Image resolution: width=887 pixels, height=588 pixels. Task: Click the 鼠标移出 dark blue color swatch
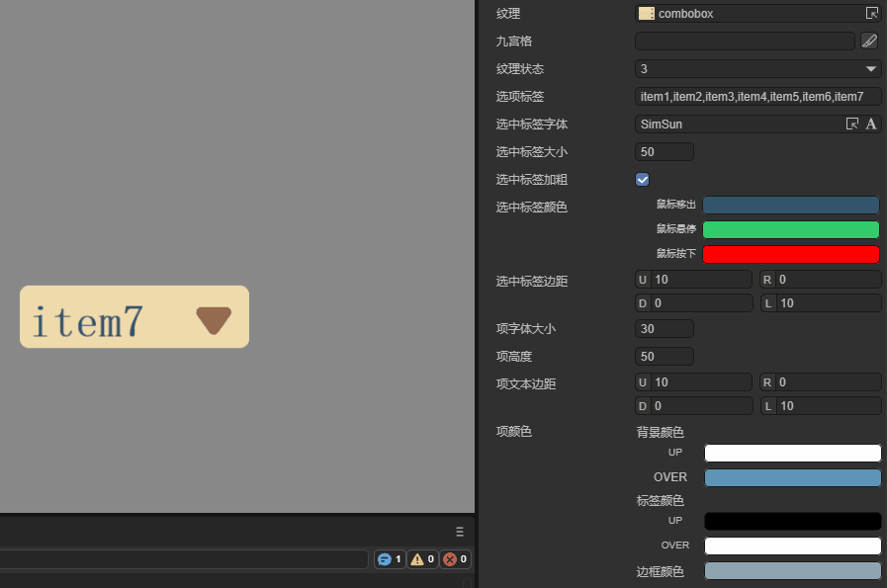790,205
